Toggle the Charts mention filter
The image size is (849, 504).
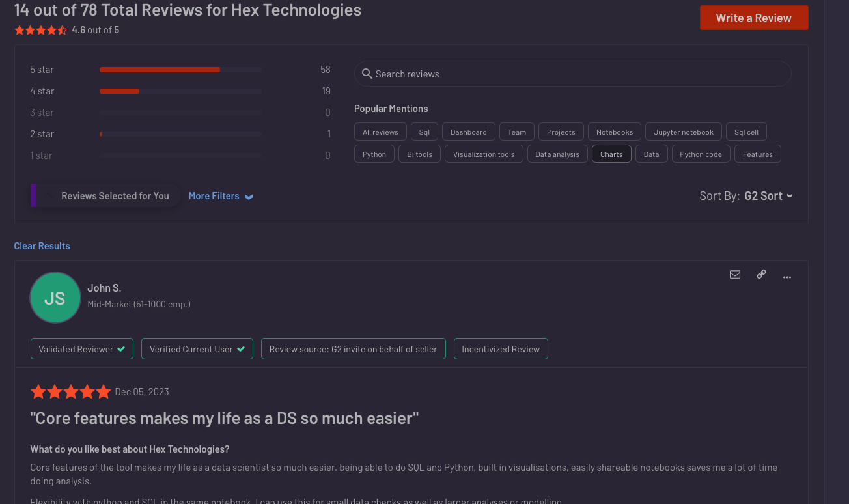[611, 154]
